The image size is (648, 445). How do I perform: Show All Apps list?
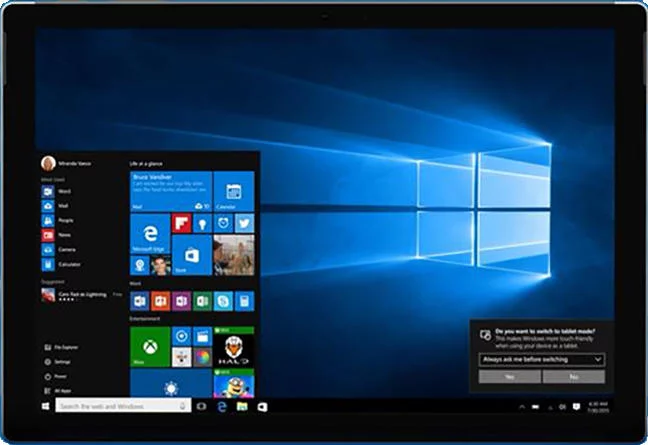tap(57, 391)
